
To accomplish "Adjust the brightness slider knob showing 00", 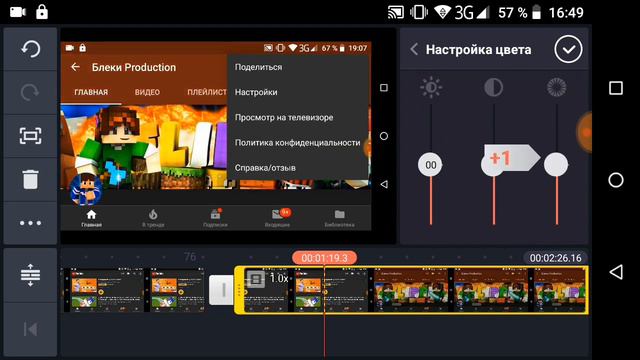I will coord(431,165).
